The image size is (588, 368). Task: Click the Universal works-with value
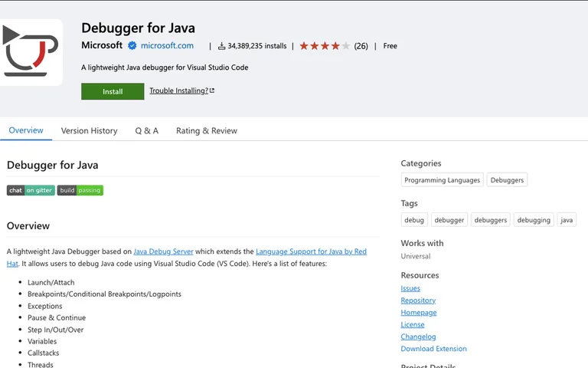click(x=416, y=256)
